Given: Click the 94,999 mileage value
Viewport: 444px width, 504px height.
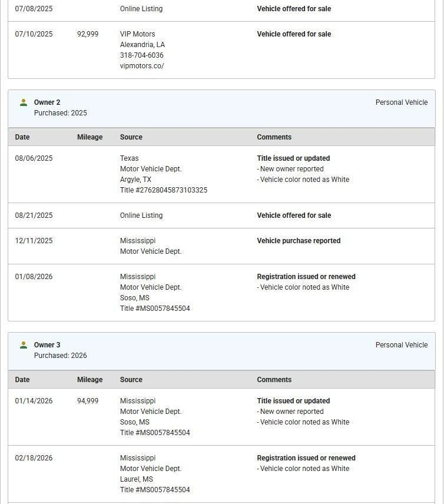Looking at the screenshot, I should [88, 401].
